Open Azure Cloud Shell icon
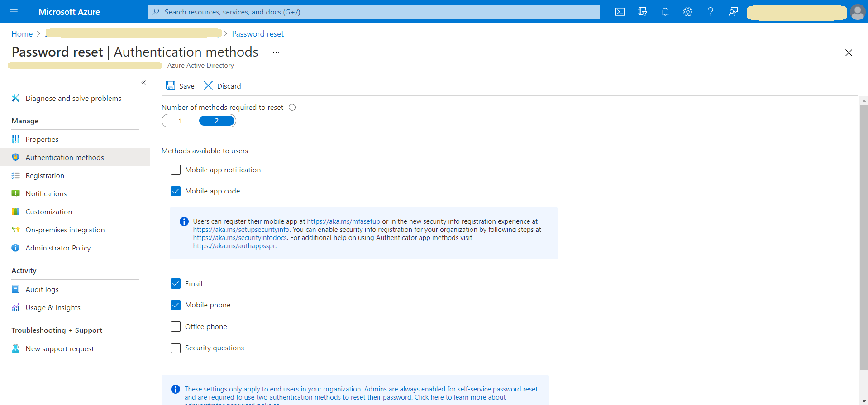The image size is (868, 405). [x=620, y=12]
